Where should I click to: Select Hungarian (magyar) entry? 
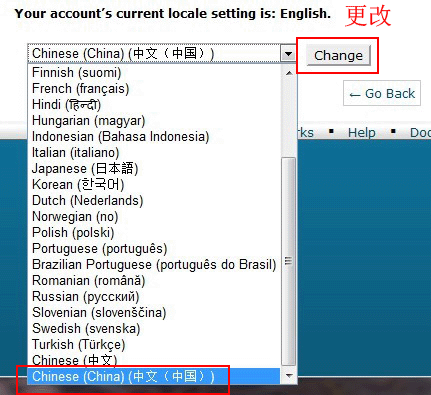tap(154, 120)
